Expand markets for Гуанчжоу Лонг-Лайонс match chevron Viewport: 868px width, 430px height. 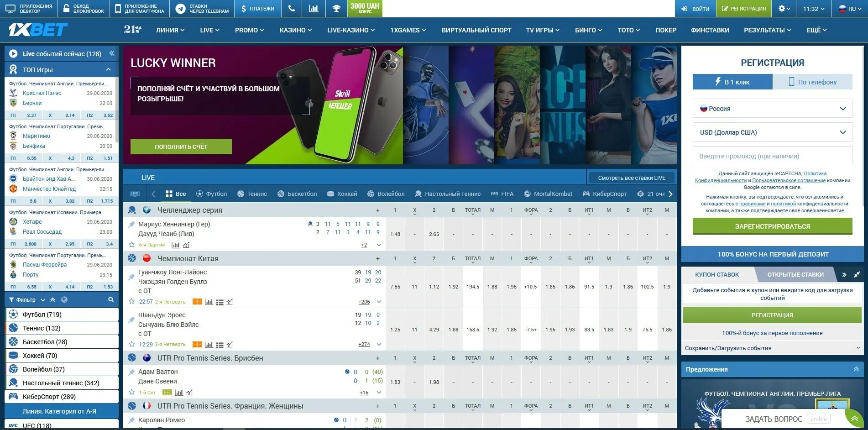point(379,302)
